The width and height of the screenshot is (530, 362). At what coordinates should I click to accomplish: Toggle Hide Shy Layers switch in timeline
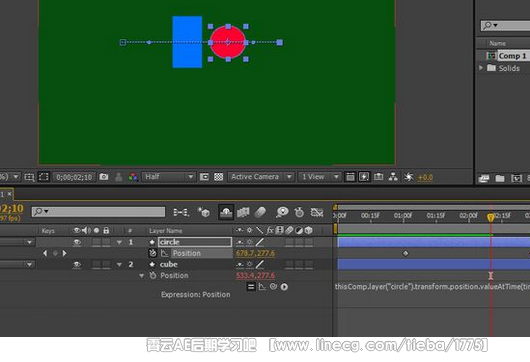(226, 212)
